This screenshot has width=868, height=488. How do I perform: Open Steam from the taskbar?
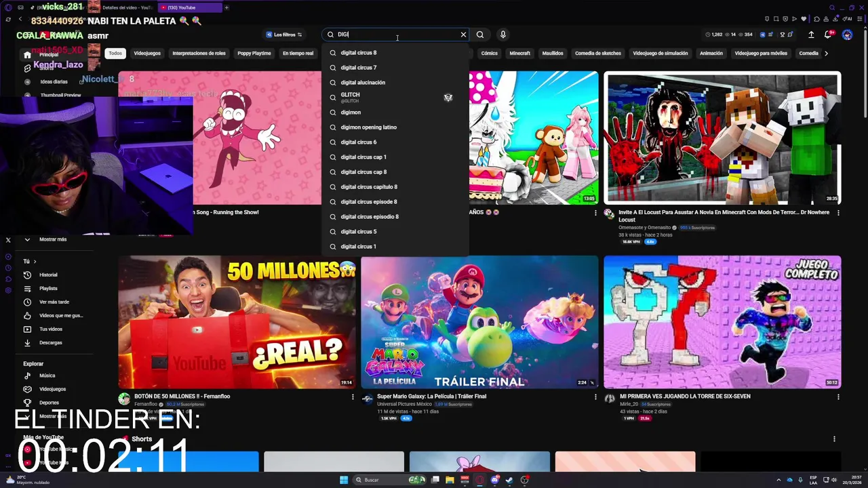tap(509, 480)
